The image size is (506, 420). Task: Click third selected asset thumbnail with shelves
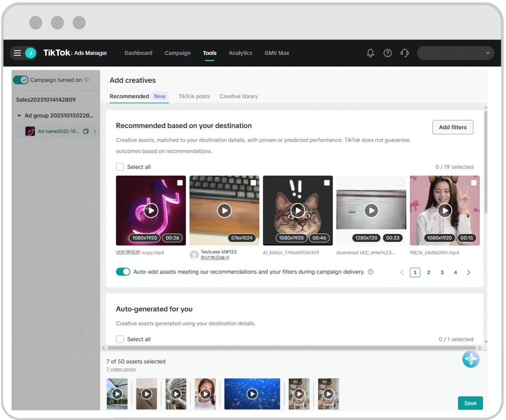pyautogui.click(x=176, y=394)
